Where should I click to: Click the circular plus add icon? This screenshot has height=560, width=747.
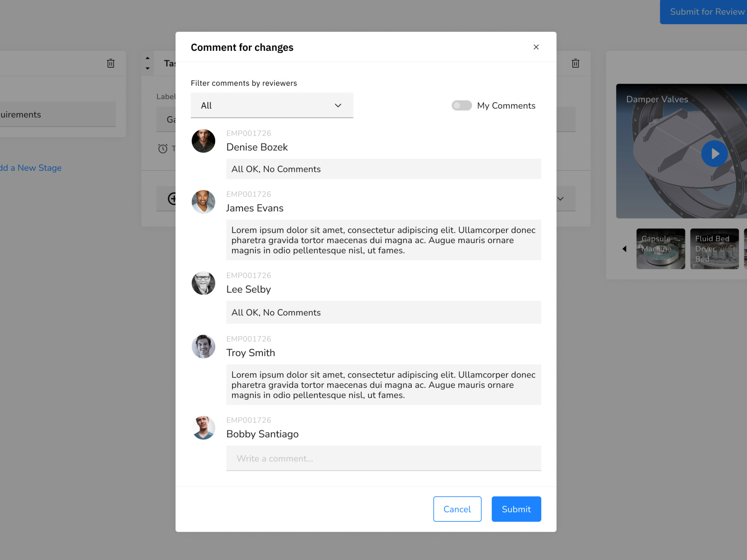(x=173, y=198)
